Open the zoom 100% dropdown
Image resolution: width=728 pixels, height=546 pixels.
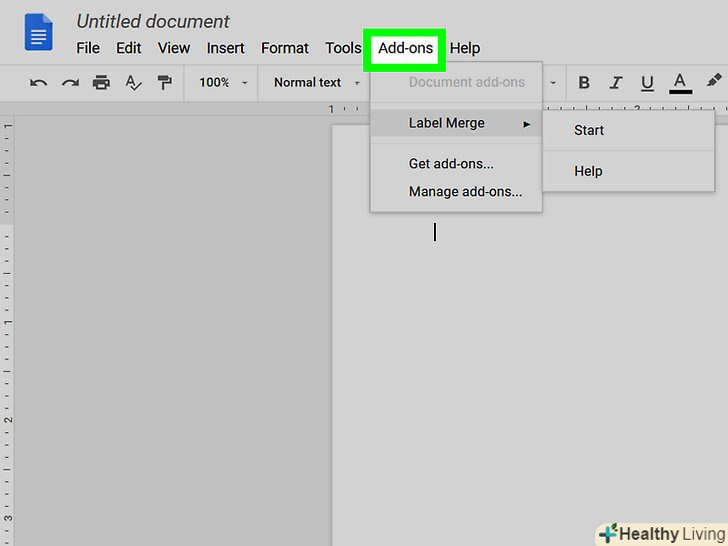coord(223,83)
